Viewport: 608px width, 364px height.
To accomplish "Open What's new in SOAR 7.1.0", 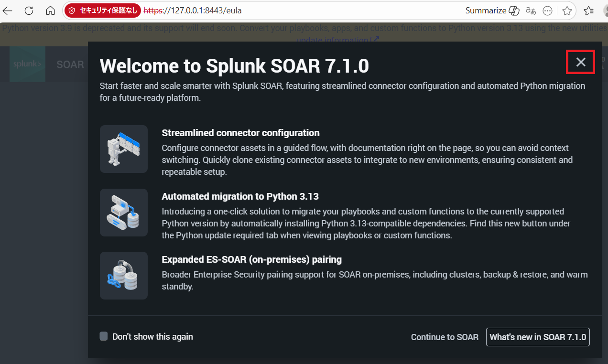I will [538, 337].
